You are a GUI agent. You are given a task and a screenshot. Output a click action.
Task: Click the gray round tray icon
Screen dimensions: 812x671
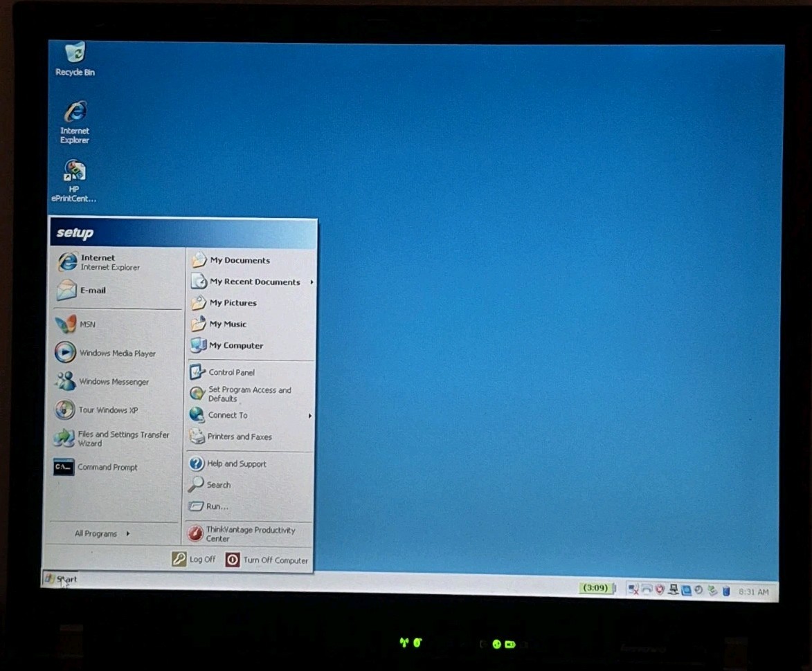click(698, 590)
